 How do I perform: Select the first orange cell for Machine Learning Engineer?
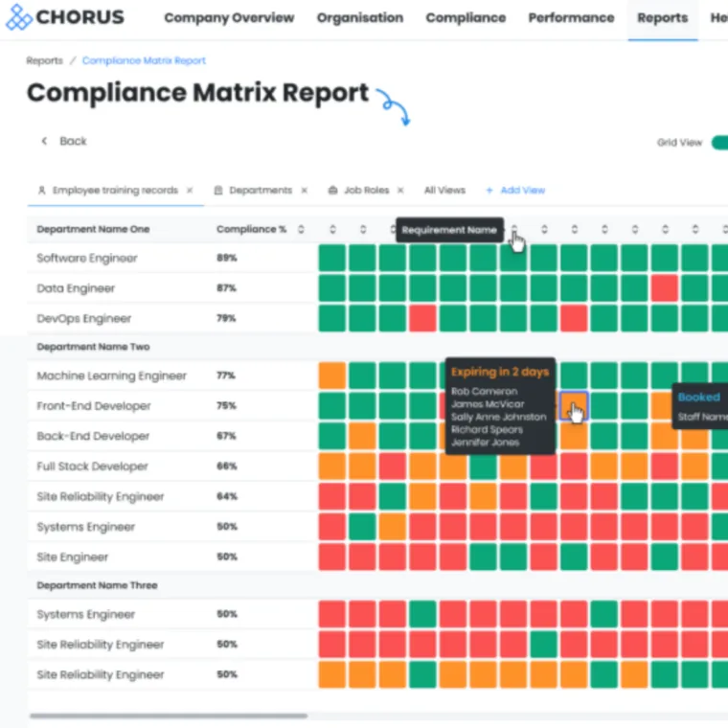[x=332, y=375]
